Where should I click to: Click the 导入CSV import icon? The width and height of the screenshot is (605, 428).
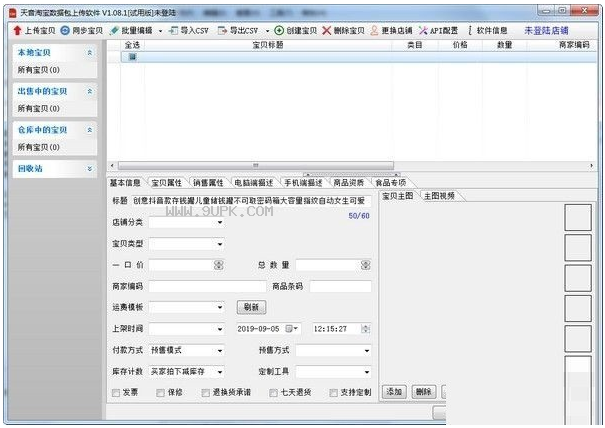[173, 30]
